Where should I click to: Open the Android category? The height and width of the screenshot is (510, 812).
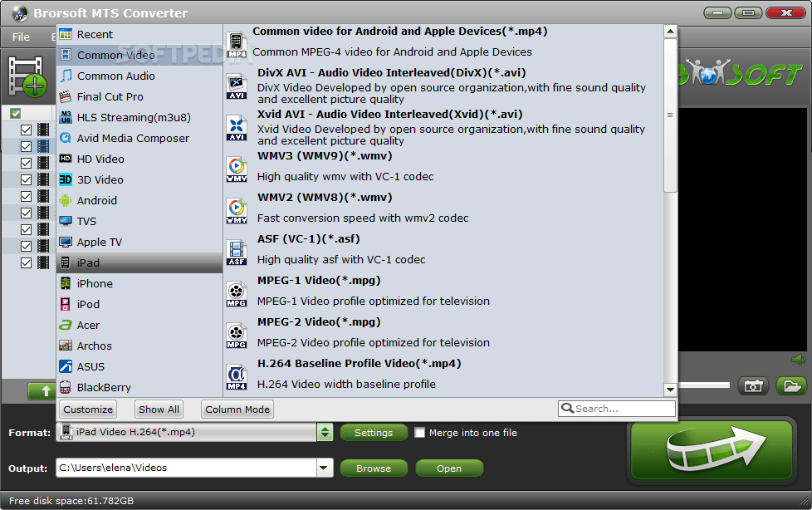coord(139,200)
